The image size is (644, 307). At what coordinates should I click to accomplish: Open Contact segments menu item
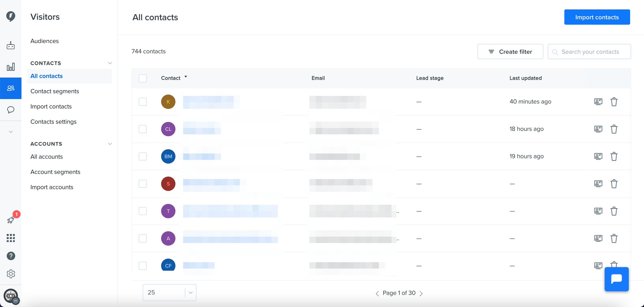[x=55, y=91]
